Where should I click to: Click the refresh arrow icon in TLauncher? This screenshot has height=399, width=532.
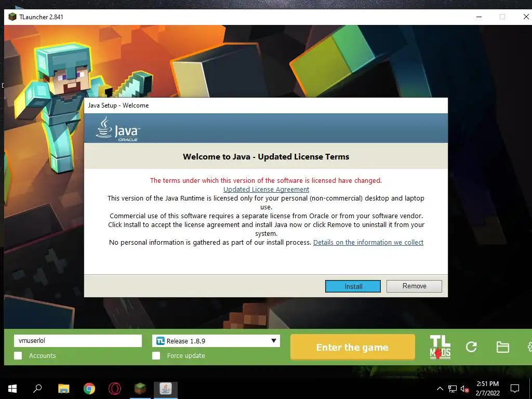pos(471,347)
